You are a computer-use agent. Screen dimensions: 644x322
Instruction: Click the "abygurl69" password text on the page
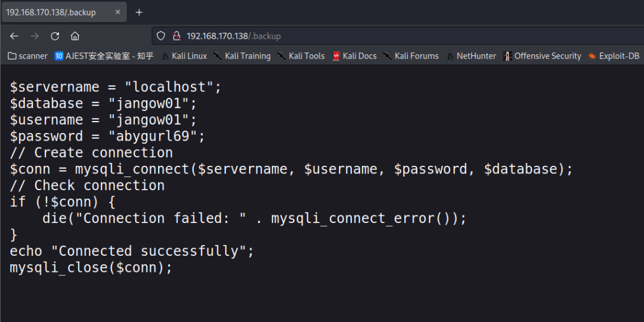(156, 137)
